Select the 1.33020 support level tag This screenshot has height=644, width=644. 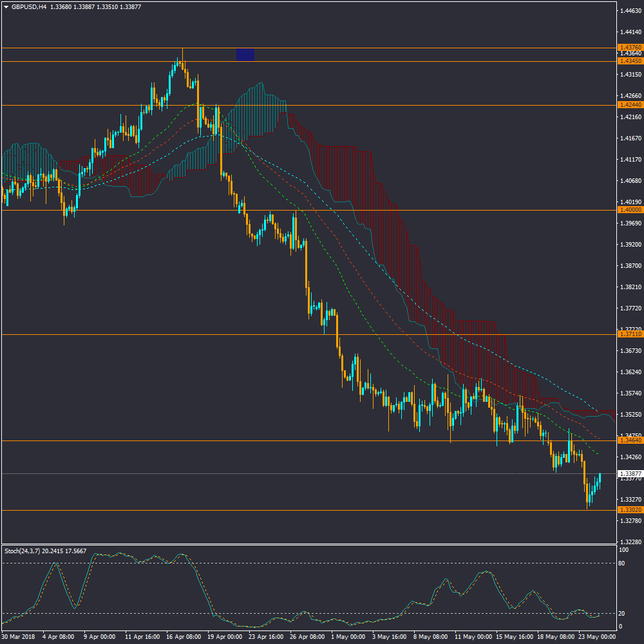[629, 510]
